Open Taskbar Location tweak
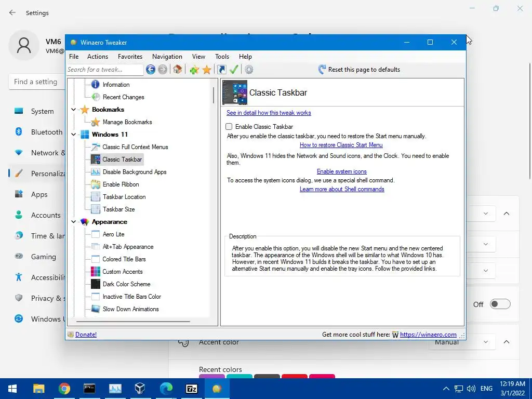 124,197
